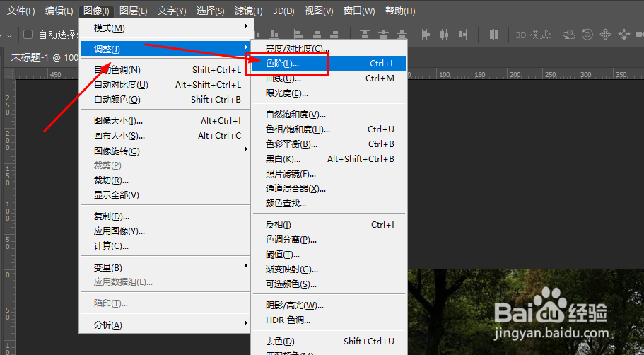Expand the 分析(A) submenu arrow

pos(245,323)
